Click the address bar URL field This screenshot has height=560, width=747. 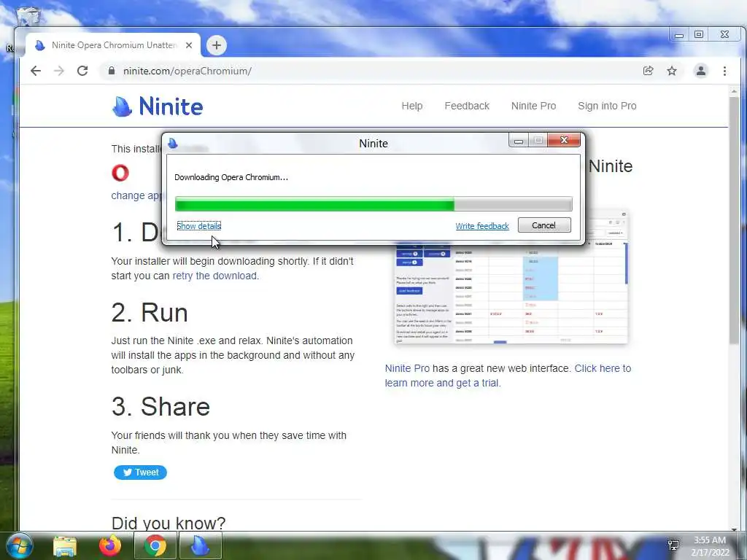[x=371, y=71]
